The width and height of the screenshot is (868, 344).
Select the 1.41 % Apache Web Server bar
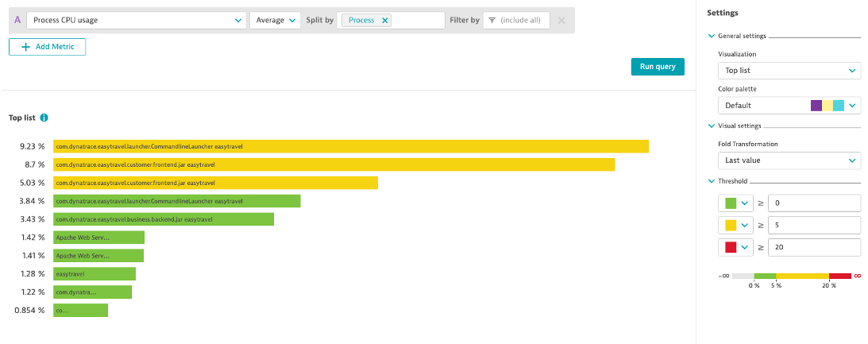[98, 255]
